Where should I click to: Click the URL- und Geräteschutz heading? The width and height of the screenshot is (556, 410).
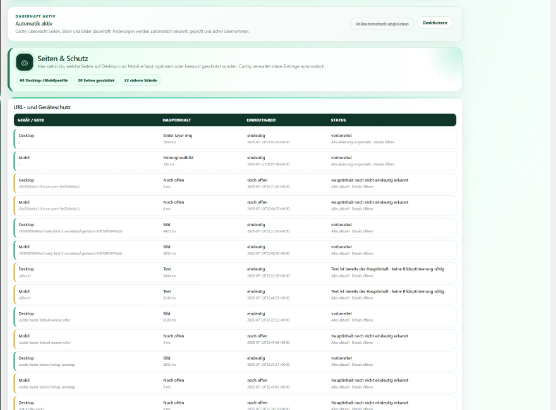(42, 107)
